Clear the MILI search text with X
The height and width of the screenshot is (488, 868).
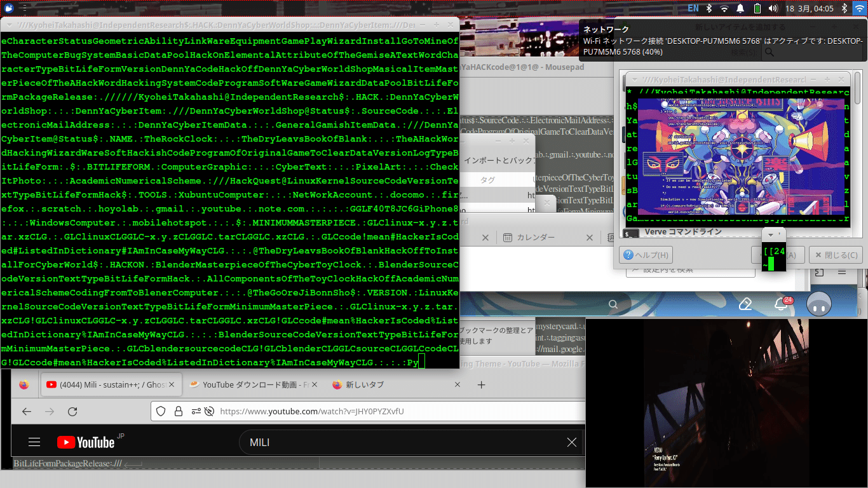pyautogui.click(x=572, y=442)
